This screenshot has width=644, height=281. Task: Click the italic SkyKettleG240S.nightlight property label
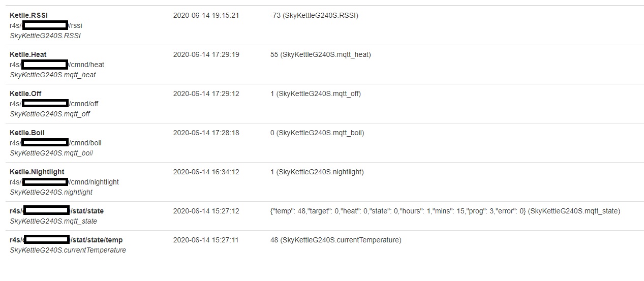[51, 192]
